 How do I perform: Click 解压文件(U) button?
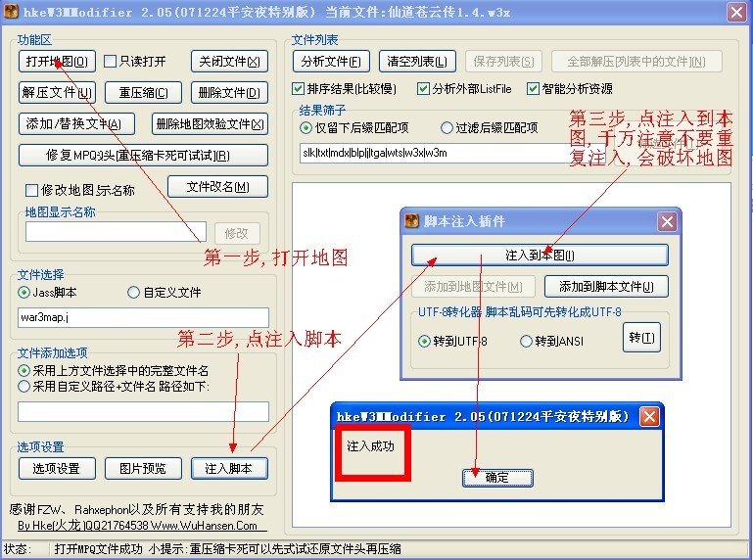click(x=57, y=92)
